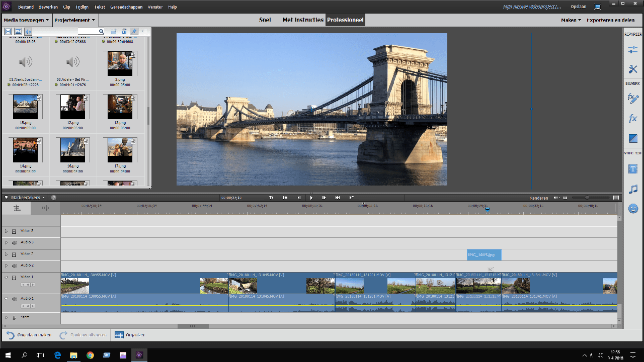Select the IMG_1015.jpg clip on Video 2

tap(484, 255)
